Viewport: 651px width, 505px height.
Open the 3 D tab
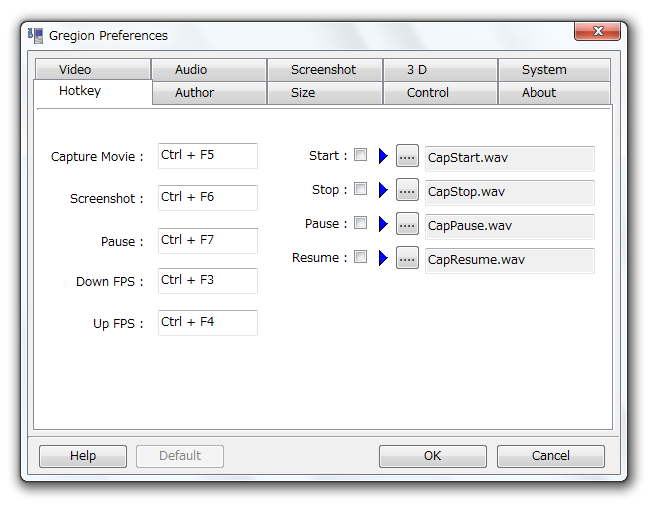click(441, 70)
